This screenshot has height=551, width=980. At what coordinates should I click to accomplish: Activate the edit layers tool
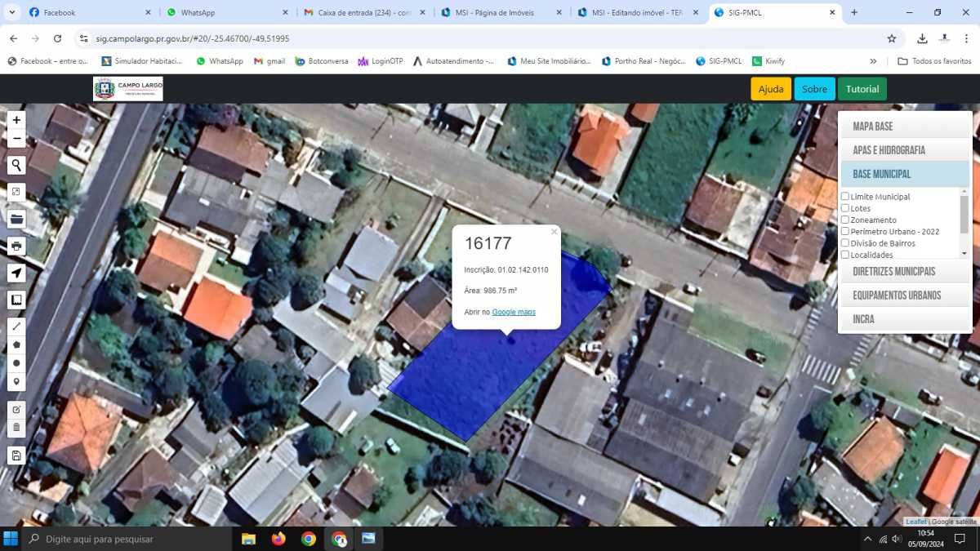[x=16, y=409]
